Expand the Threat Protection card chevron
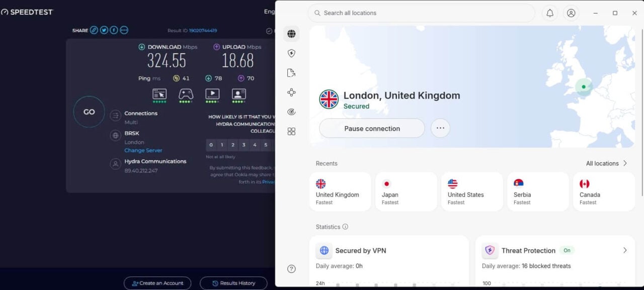The image size is (644, 290). [x=625, y=250]
